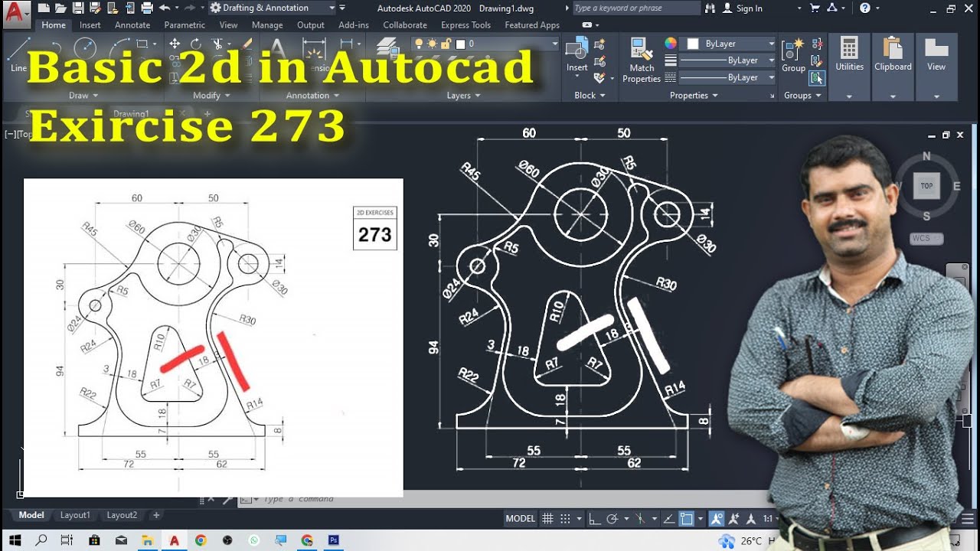Click the keyword search input field
This screenshot has height=551, width=980.
point(635,8)
